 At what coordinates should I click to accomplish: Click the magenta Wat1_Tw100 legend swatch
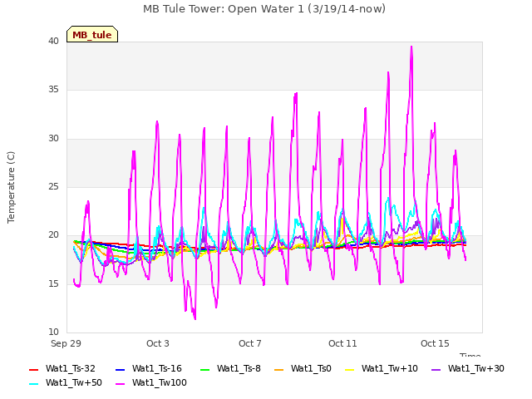[x=120, y=384]
